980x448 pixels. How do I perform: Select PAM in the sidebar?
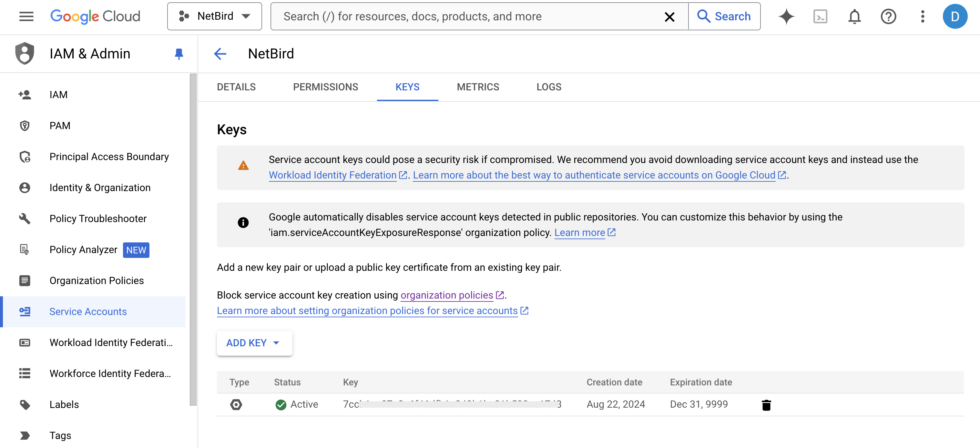point(60,126)
